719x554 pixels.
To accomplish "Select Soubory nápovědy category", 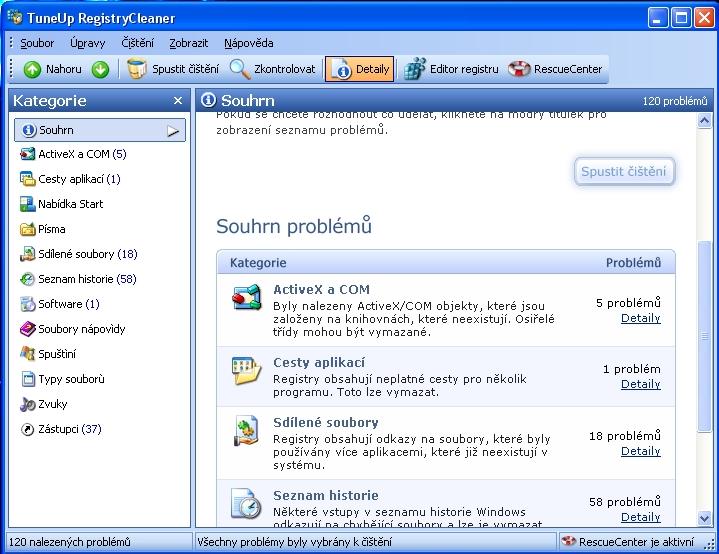I will (x=73, y=329).
